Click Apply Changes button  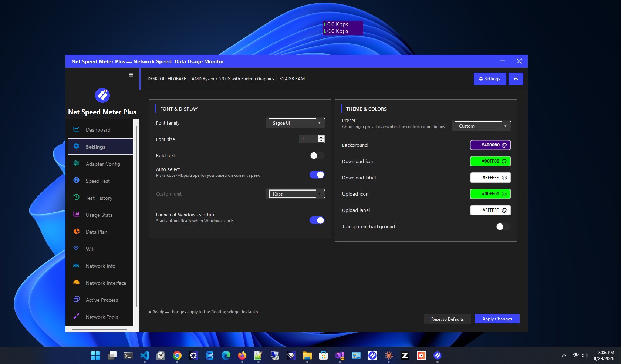pyautogui.click(x=497, y=319)
